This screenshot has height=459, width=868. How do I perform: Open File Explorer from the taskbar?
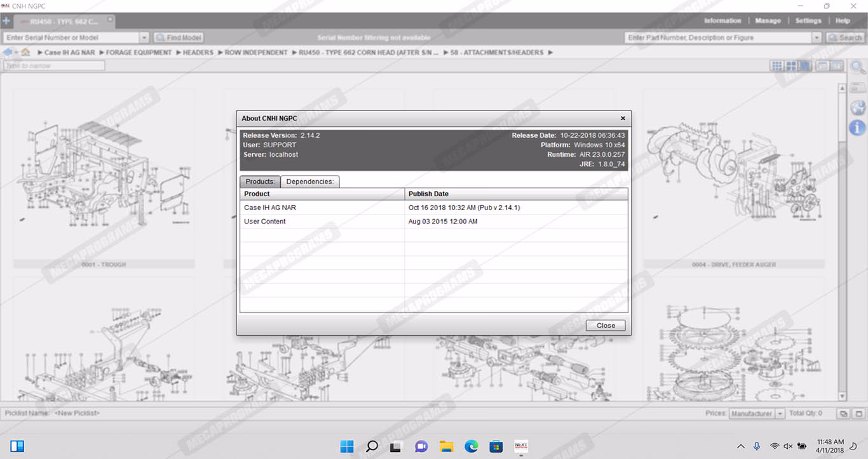tap(445, 446)
